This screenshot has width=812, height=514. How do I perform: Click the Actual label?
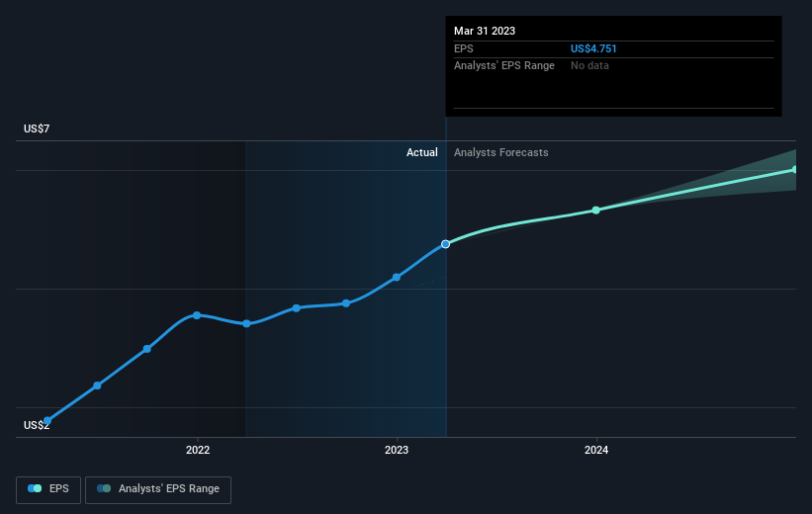pyautogui.click(x=421, y=152)
